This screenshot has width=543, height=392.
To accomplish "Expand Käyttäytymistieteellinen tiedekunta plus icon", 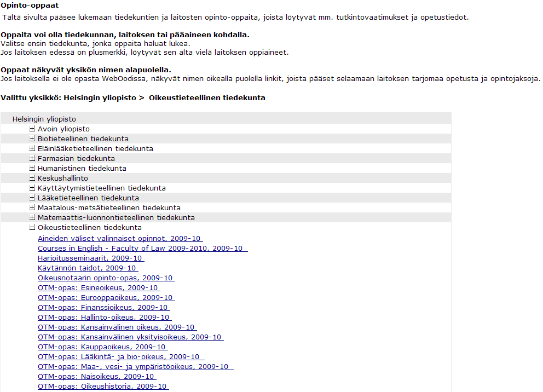I will pyautogui.click(x=32, y=188).
